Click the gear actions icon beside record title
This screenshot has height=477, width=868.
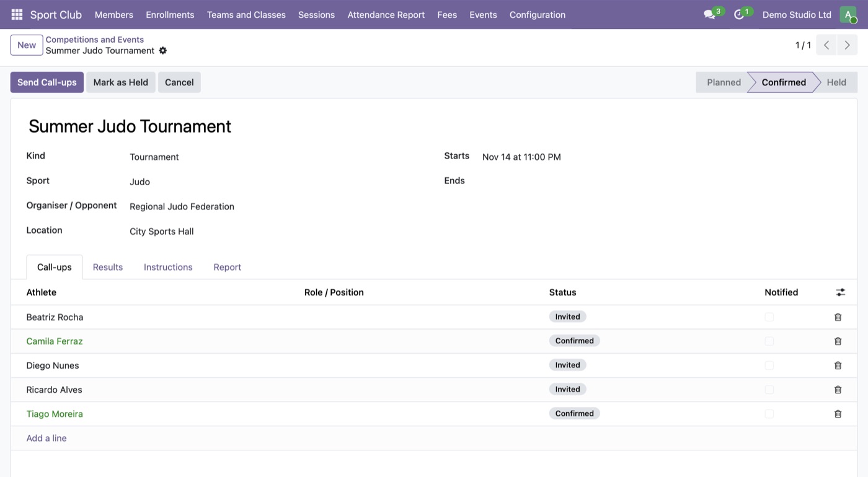163,51
